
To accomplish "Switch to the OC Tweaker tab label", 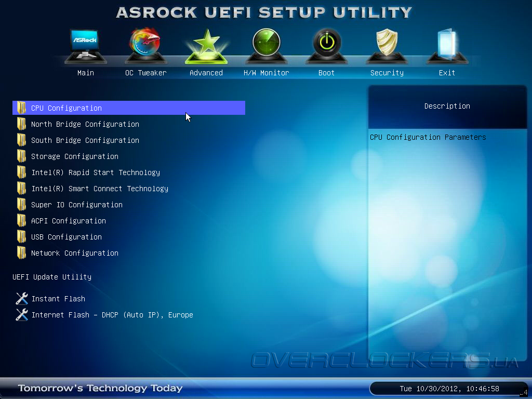I will [x=146, y=73].
